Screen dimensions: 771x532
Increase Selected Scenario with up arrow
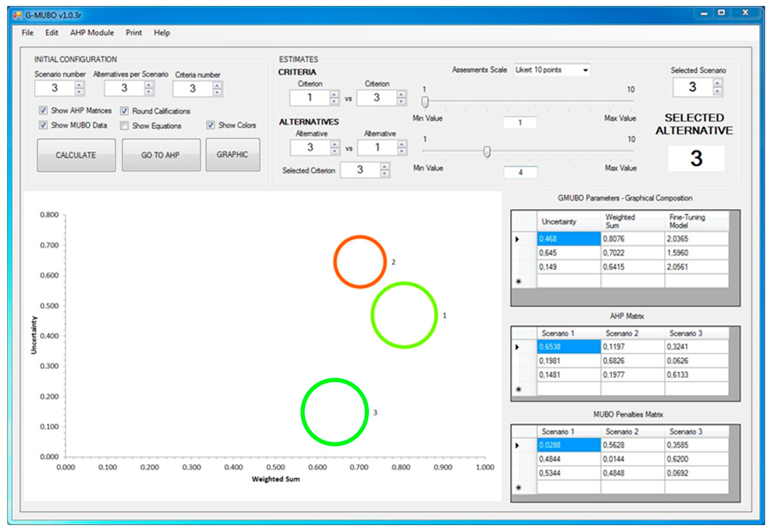[718, 83]
